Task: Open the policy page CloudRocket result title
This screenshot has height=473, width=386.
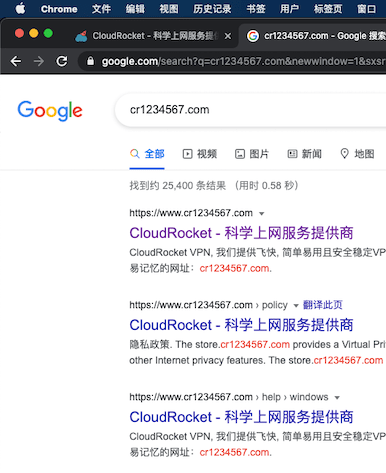Action: (x=241, y=325)
